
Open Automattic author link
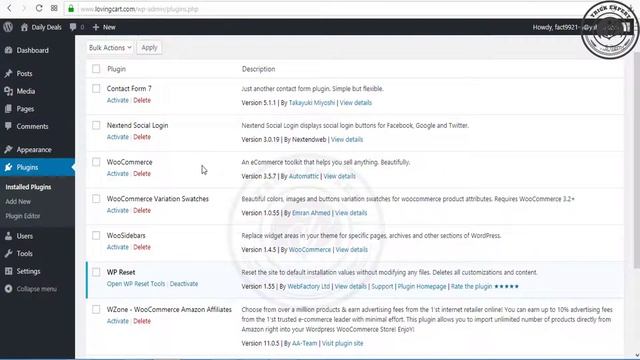tap(304, 176)
